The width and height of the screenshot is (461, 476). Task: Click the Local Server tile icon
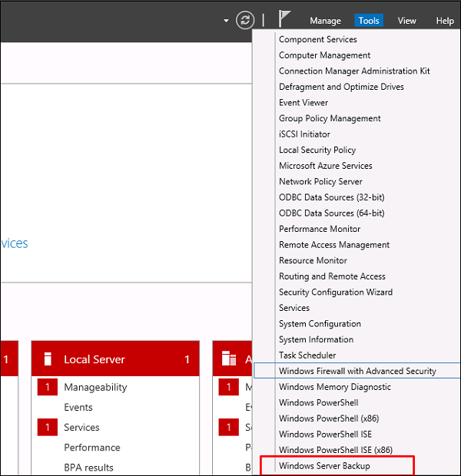48,359
